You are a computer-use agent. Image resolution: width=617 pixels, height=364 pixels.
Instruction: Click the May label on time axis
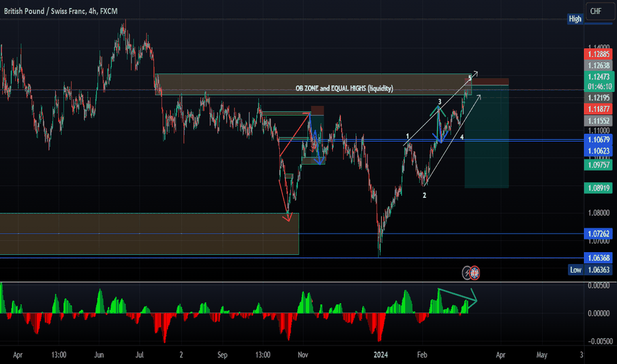click(542, 355)
